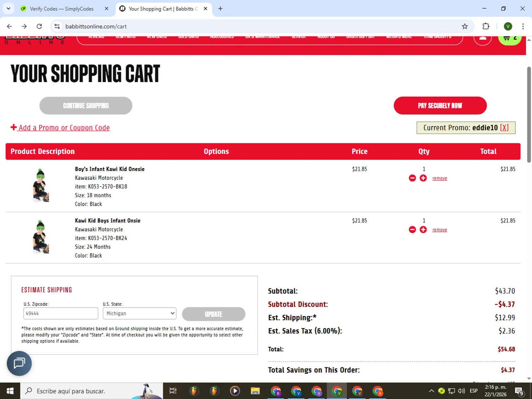Open the tab search dropdown chevron
The width and height of the screenshot is (532, 399).
point(9,9)
